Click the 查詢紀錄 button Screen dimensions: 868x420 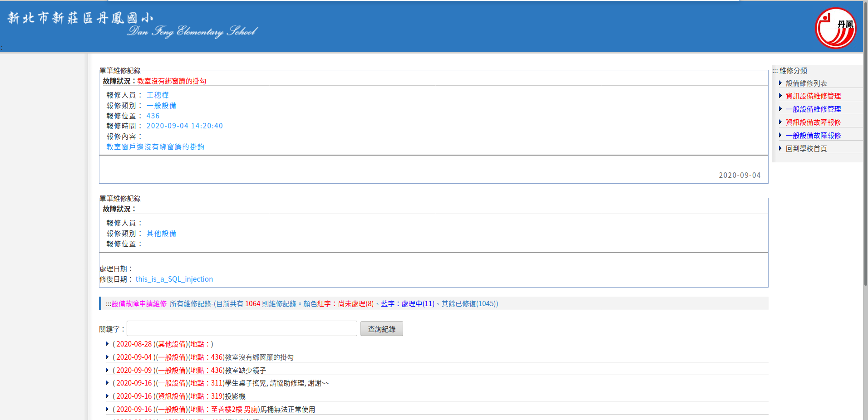point(381,329)
